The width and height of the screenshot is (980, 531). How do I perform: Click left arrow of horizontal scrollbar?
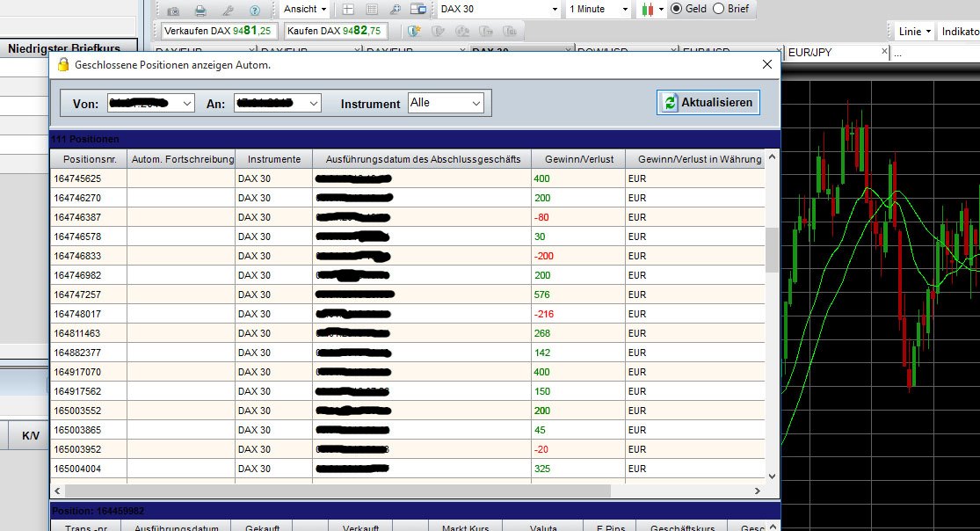click(57, 491)
